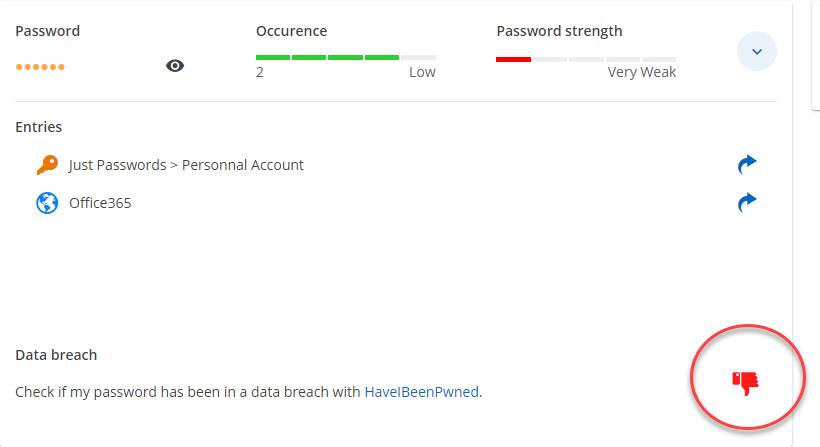Viewport: 820px width, 447px height.
Task: Click the key icon beside Personnal Account
Action: tap(46, 165)
